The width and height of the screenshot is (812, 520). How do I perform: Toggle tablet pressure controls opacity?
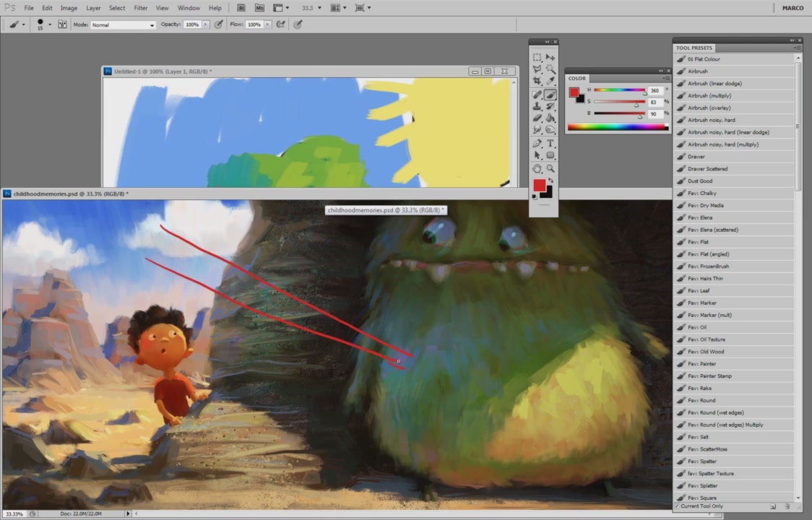pos(219,25)
